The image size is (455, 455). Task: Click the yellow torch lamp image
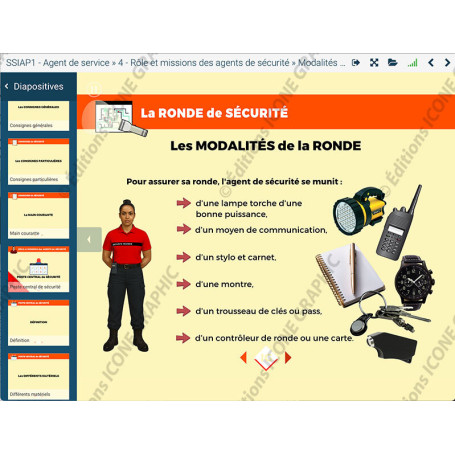point(359,211)
